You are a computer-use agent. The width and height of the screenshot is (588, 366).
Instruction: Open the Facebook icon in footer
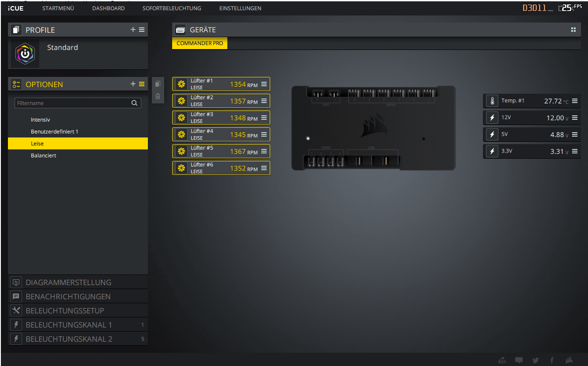552,360
